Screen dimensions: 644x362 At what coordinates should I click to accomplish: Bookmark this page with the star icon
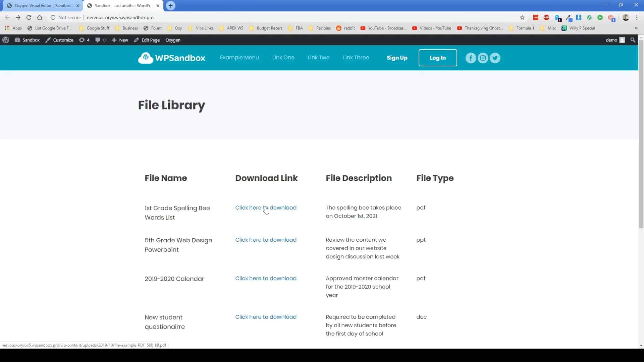click(522, 17)
